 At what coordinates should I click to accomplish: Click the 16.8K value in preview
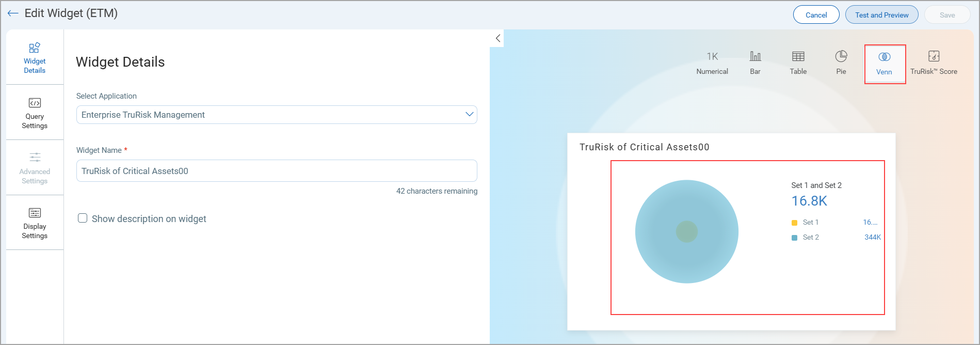[x=809, y=201]
